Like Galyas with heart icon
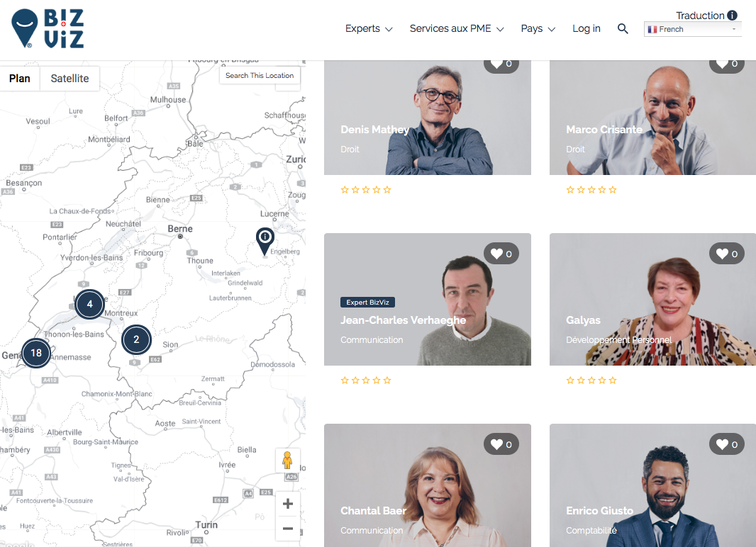756x547 pixels. [x=727, y=254]
